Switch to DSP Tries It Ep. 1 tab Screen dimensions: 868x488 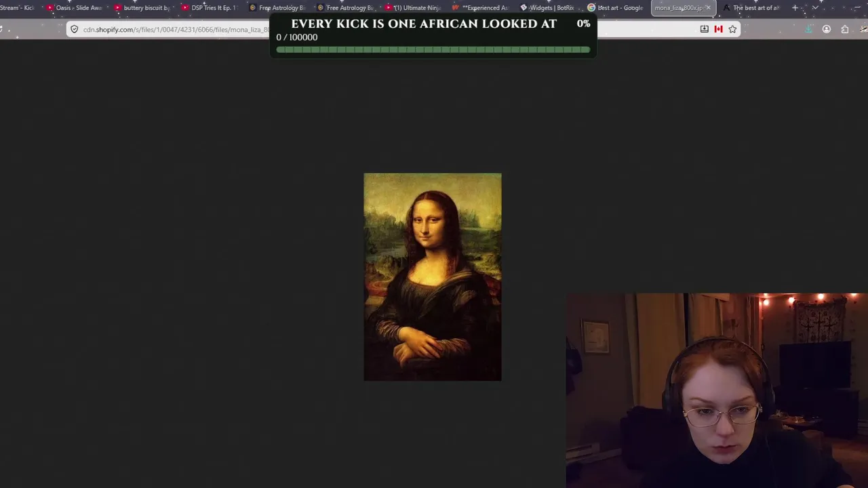coord(210,7)
